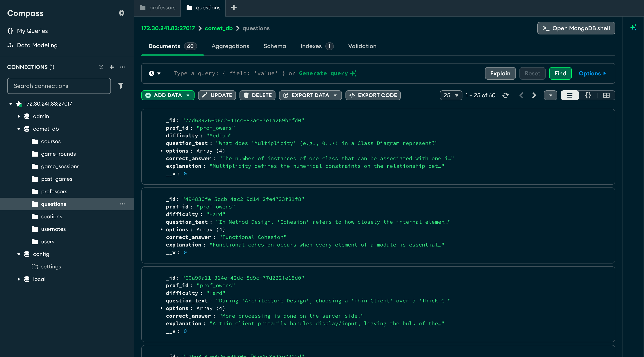Click the filter connections funnel icon
The height and width of the screenshot is (357, 644).
pyautogui.click(x=121, y=86)
